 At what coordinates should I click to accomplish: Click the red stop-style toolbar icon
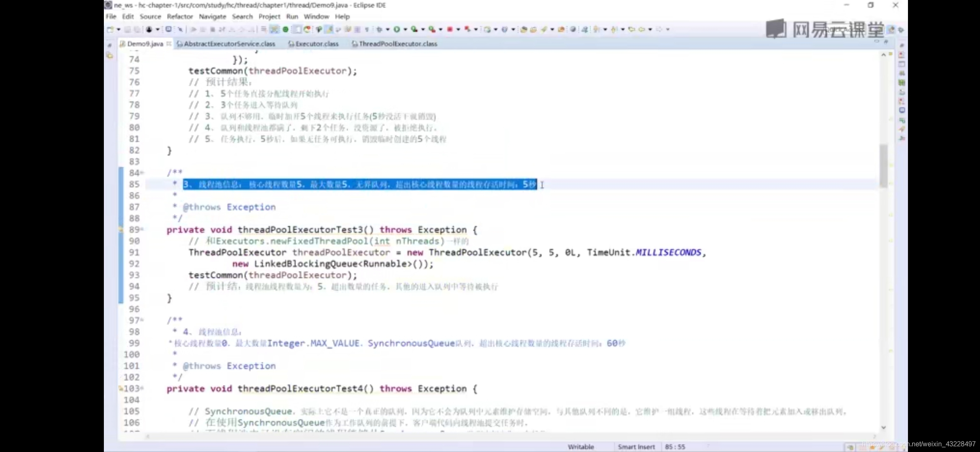[449, 29]
